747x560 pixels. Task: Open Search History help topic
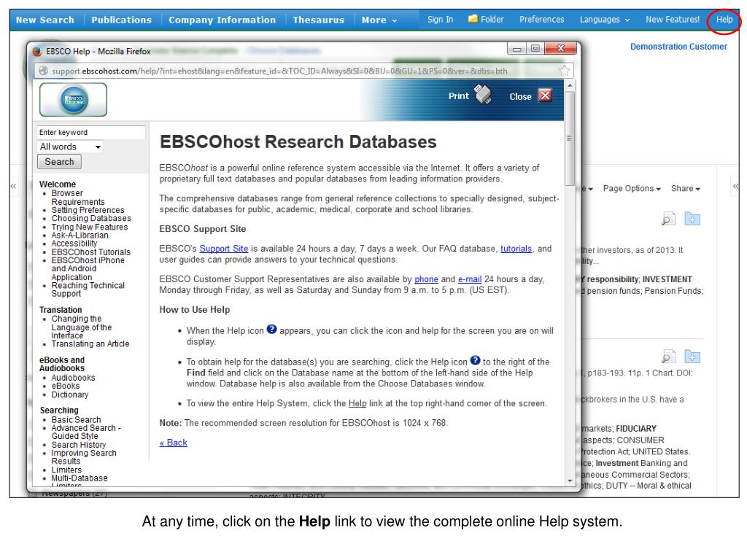coord(79,445)
